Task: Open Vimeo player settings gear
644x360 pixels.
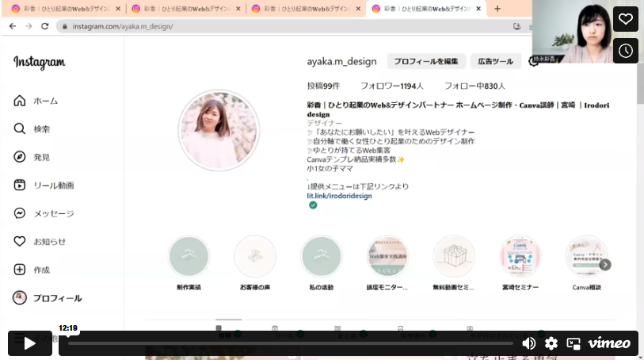Action: 551,343
